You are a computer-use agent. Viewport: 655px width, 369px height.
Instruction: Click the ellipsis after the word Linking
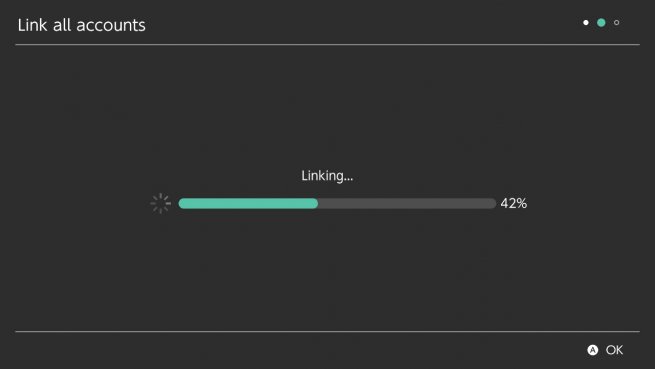[x=349, y=180]
